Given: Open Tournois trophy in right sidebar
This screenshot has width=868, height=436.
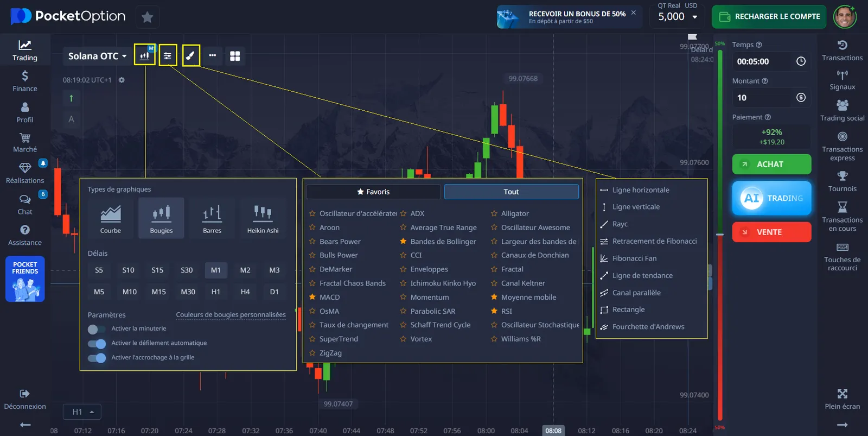Looking at the screenshot, I should tap(842, 181).
